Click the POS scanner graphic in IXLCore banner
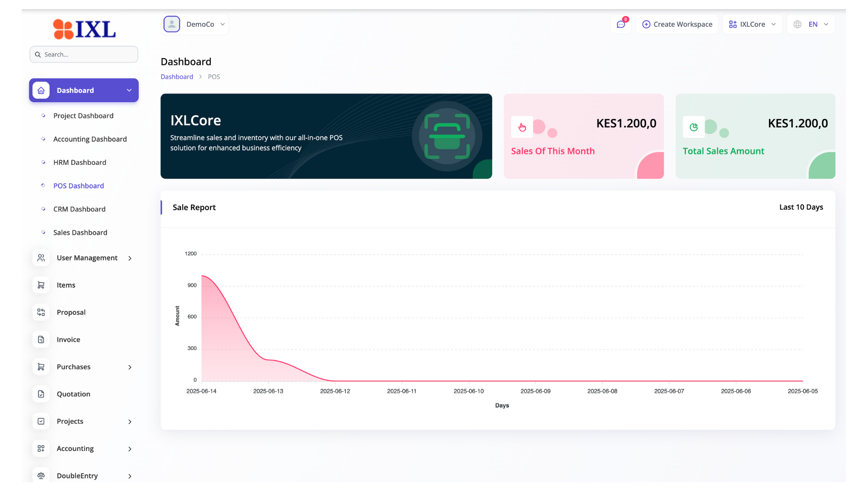This screenshot has width=868, height=488. (447, 136)
